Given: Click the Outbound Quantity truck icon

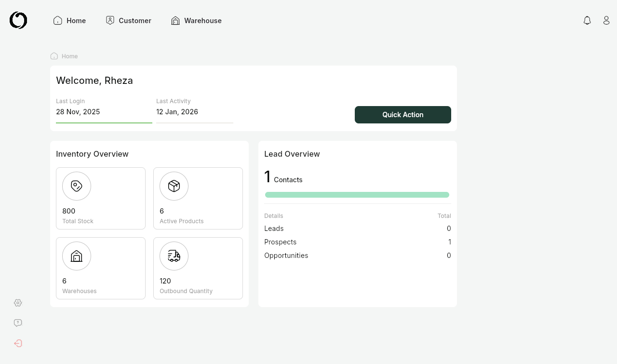Looking at the screenshot, I should pyautogui.click(x=174, y=256).
